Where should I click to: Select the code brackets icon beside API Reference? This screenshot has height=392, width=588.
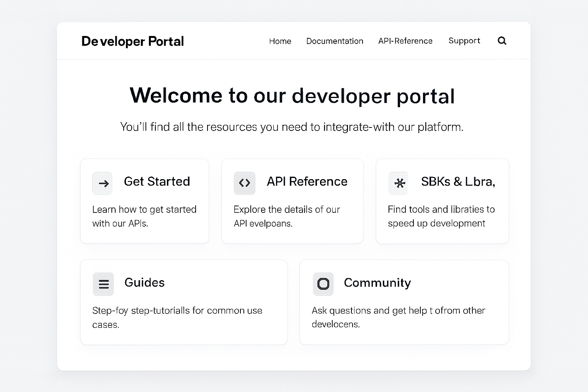(245, 183)
